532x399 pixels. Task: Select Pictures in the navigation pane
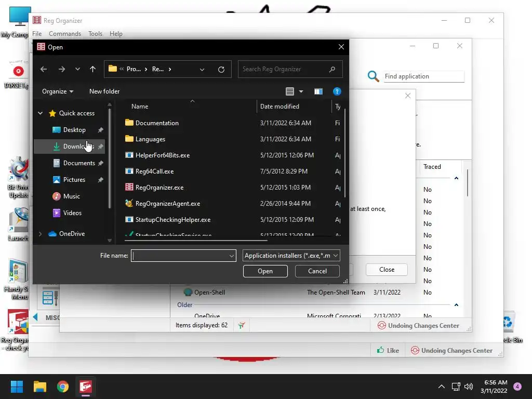point(74,179)
